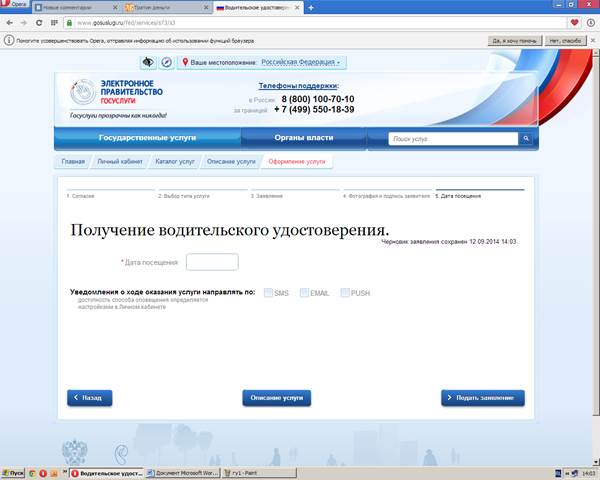Open the Органы власти menu
The height and width of the screenshot is (480, 600).
[x=304, y=138]
